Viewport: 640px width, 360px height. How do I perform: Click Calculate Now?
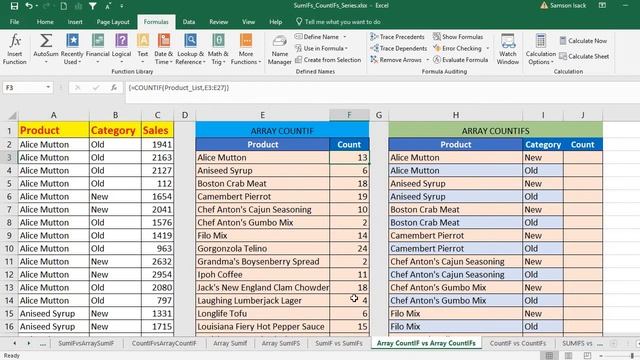pyautogui.click(x=583, y=41)
